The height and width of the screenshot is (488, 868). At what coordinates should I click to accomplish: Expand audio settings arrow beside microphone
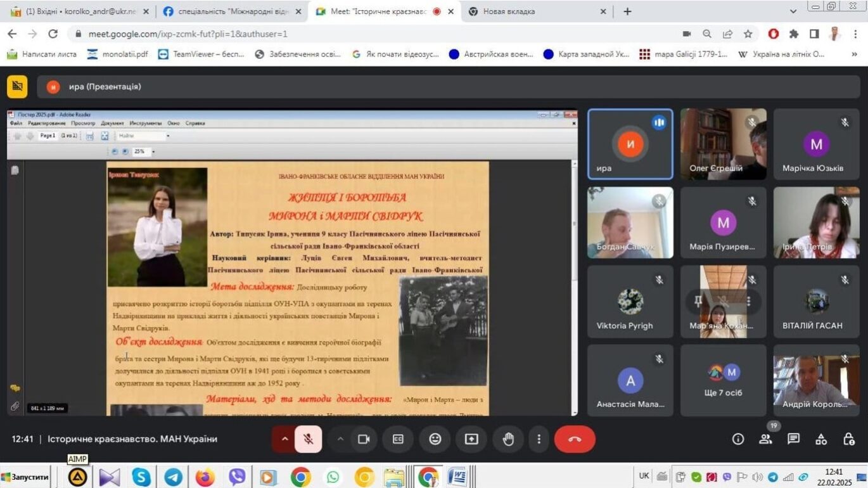point(284,439)
